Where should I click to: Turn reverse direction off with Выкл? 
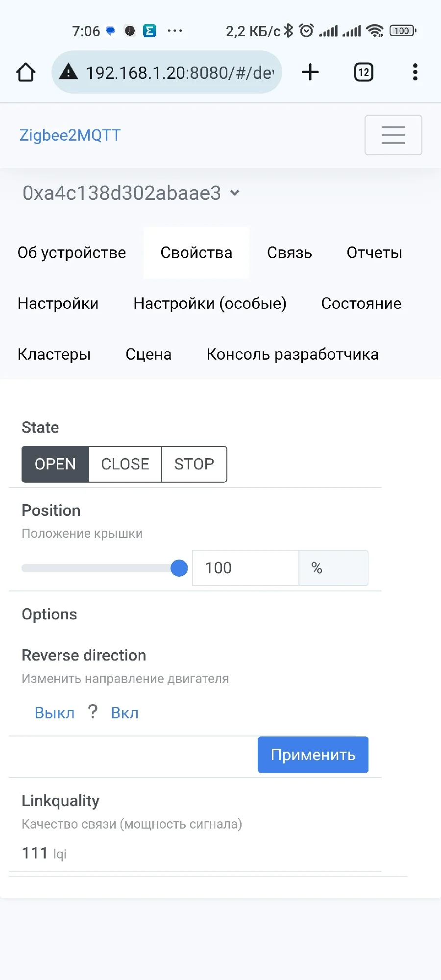tap(54, 713)
